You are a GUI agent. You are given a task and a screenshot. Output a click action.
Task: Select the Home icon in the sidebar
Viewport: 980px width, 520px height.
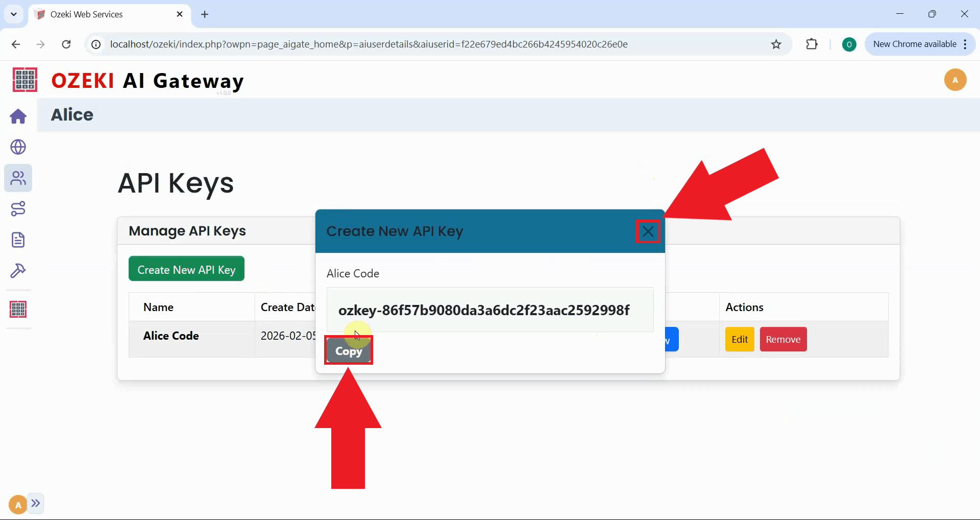18,116
